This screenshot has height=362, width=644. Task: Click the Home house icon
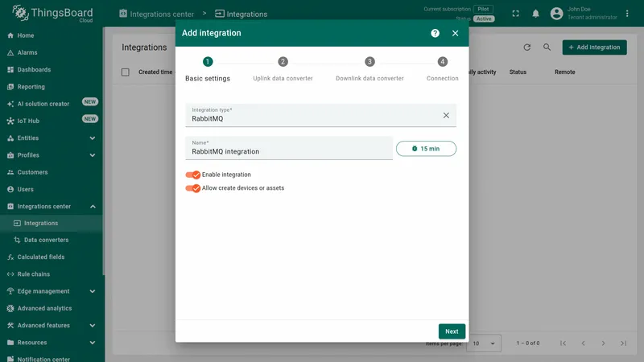click(10, 35)
